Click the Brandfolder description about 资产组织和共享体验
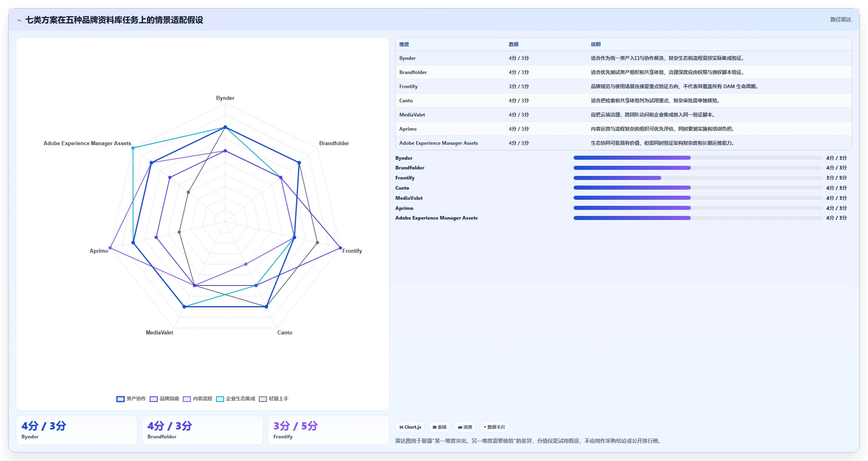This screenshot has height=461, width=868. click(x=667, y=72)
